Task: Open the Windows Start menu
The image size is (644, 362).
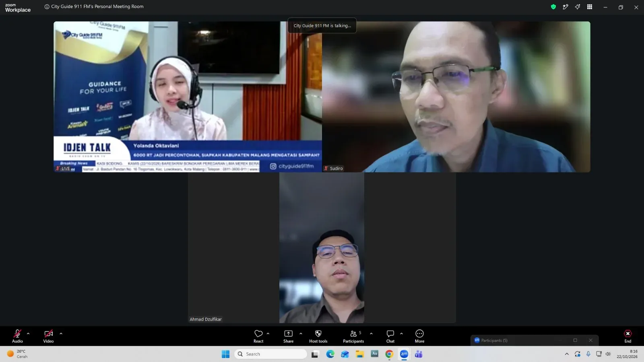Action: 225,354
